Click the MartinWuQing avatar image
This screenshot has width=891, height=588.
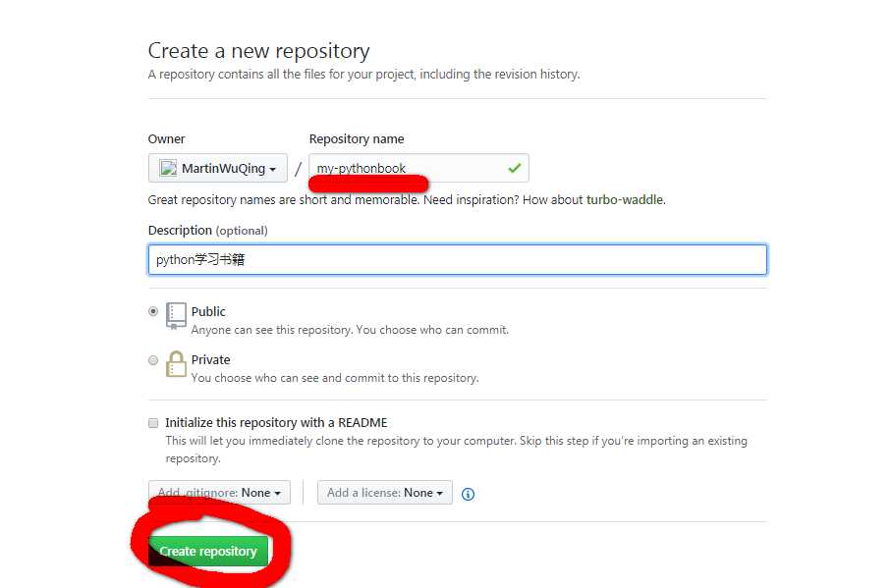point(168,168)
